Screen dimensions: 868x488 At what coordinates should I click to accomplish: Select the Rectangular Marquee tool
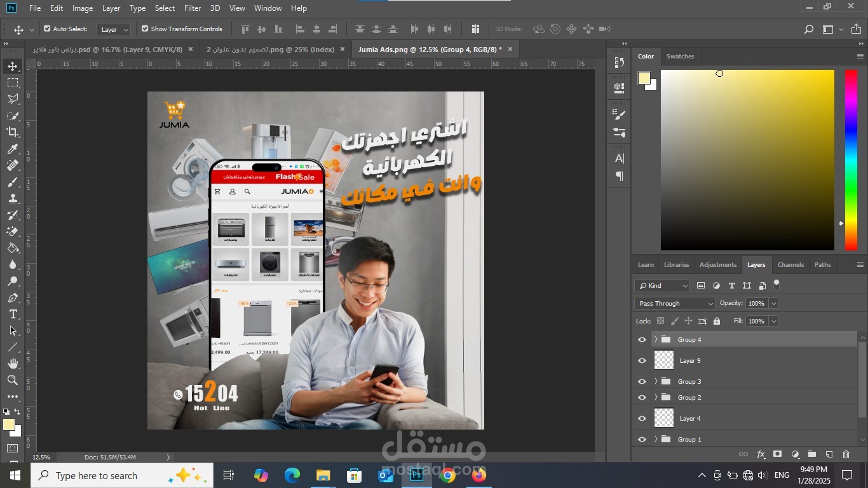(12, 83)
